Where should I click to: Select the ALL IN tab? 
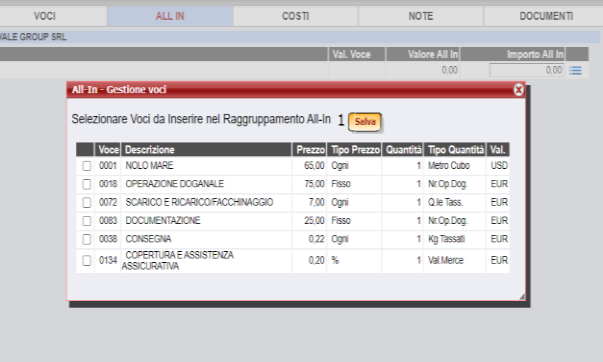pyautogui.click(x=170, y=16)
